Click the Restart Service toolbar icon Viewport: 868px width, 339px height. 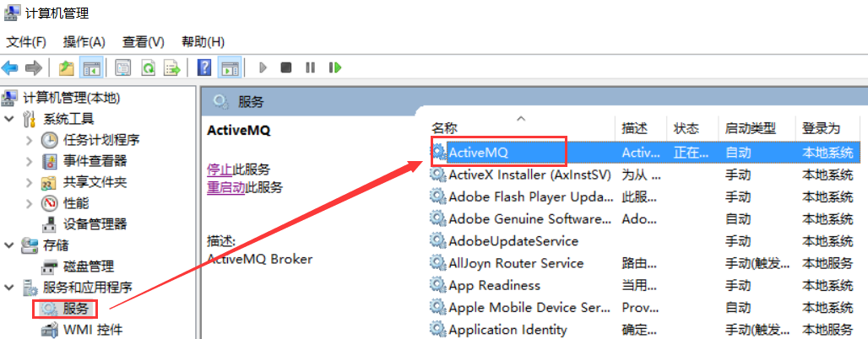pos(335,68)
